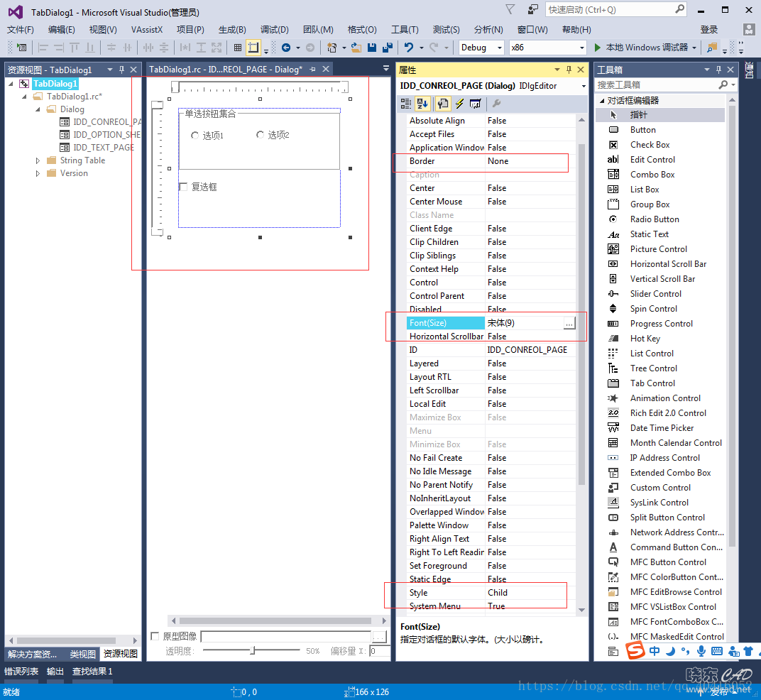Click the Test Dialog toolbar icon
The width and height of the screenshot is (761, 700).
click(22, 48)
